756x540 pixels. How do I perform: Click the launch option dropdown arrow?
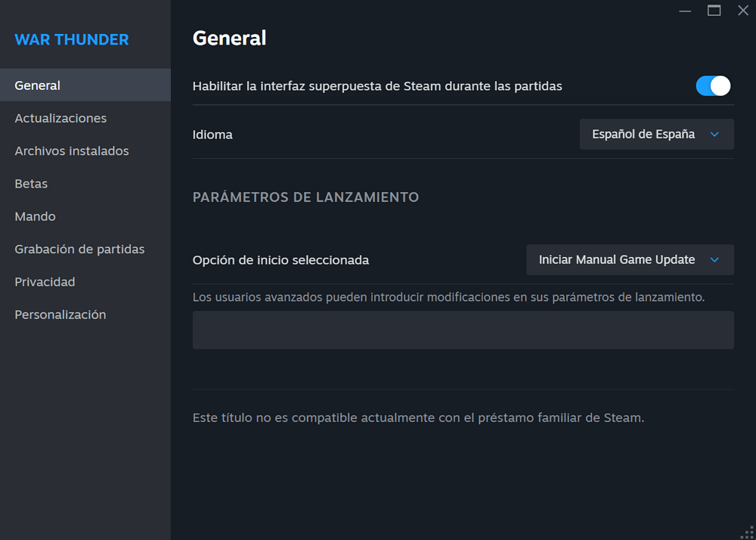click(714, 259)
